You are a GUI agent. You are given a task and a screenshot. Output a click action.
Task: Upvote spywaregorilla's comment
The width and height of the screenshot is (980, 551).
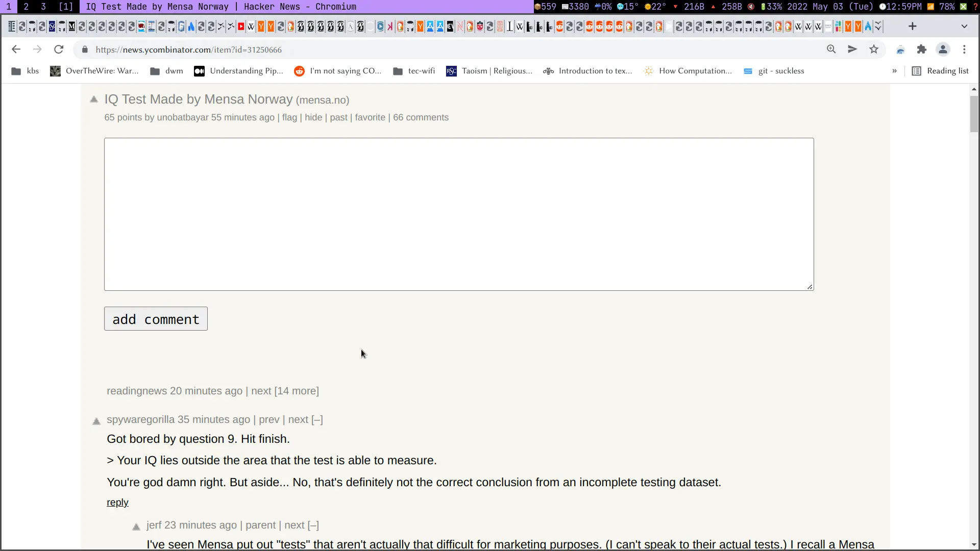pyautogui.click(x=96, y=421)
